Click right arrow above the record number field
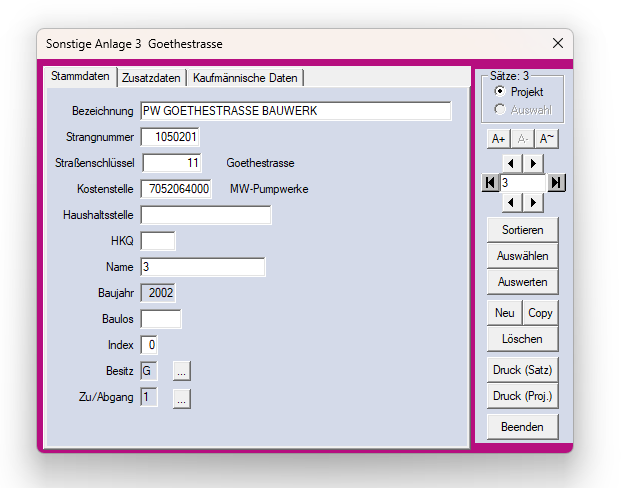 tap(534, 163)
